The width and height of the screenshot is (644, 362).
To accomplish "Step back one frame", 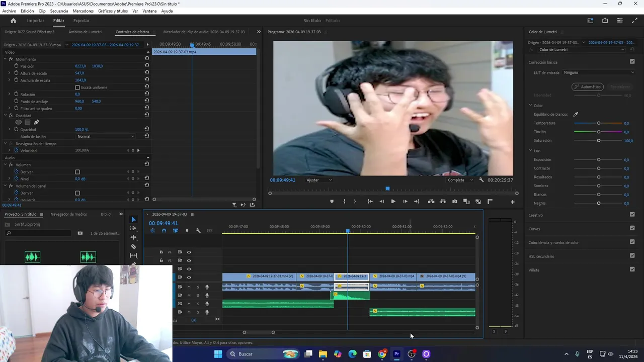I will click(x=381, y=202).
